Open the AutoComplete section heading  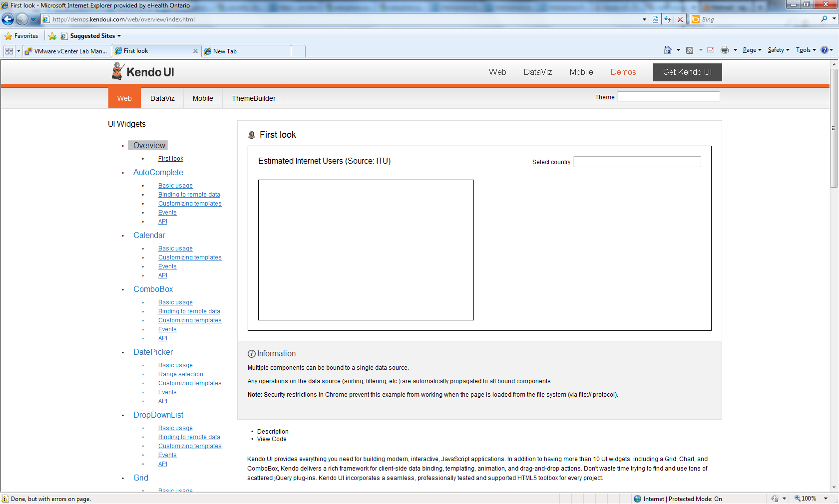coord(158,172)
